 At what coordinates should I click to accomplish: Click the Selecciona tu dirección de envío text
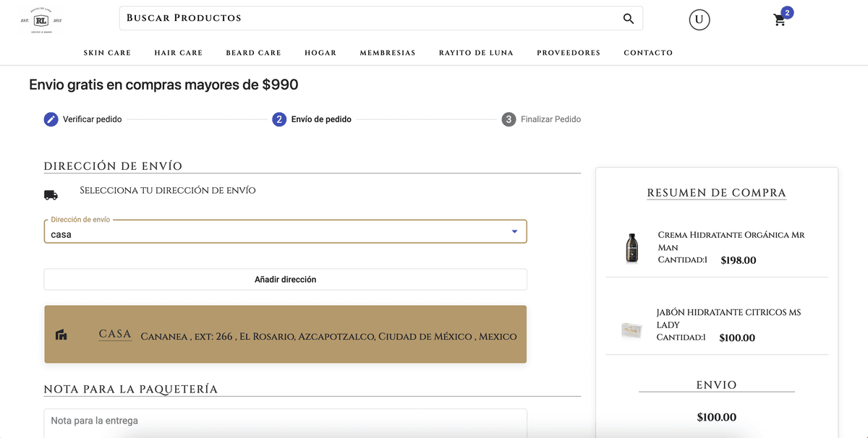pos(168,191)
